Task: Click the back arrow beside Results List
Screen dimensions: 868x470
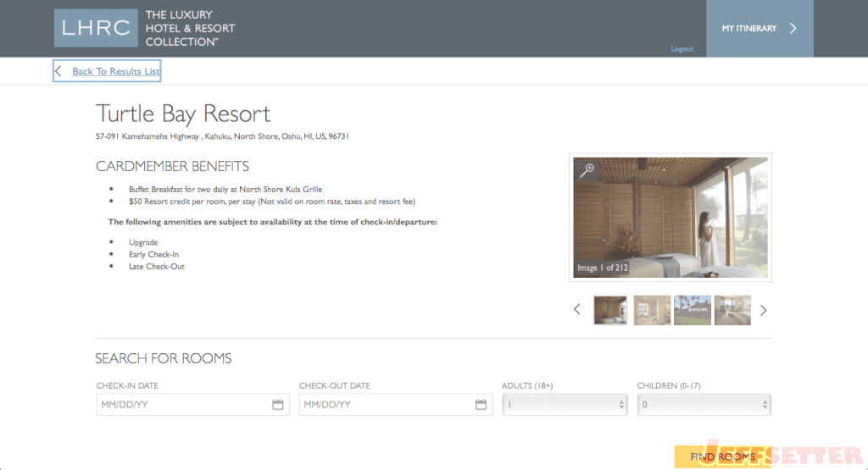Action: (58, 71)
